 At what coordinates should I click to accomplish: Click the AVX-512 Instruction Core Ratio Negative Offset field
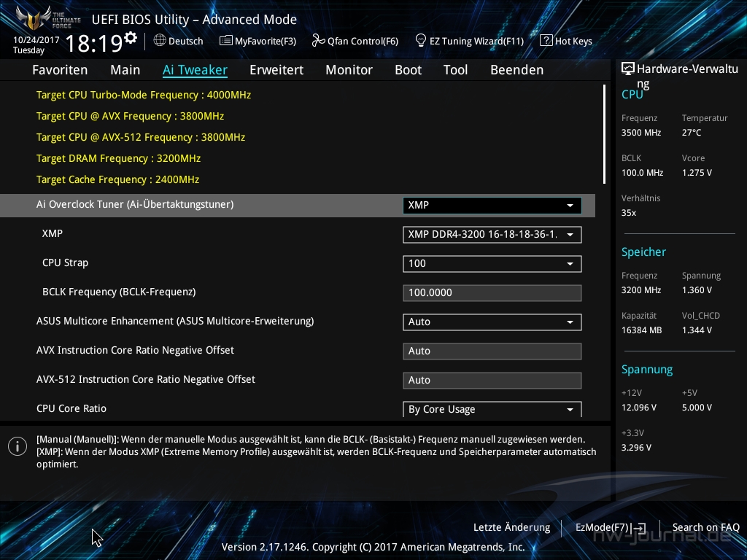pyautogui.click(x=492, y=380)
